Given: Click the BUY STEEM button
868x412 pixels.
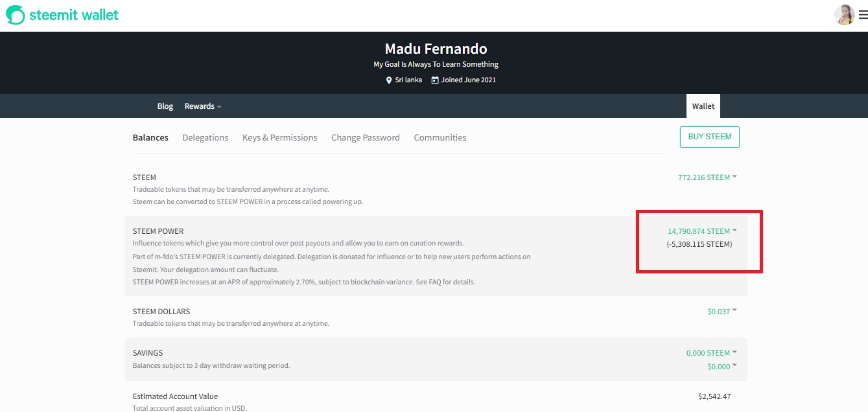Looking at the screenshot, I should coord(710,137).
